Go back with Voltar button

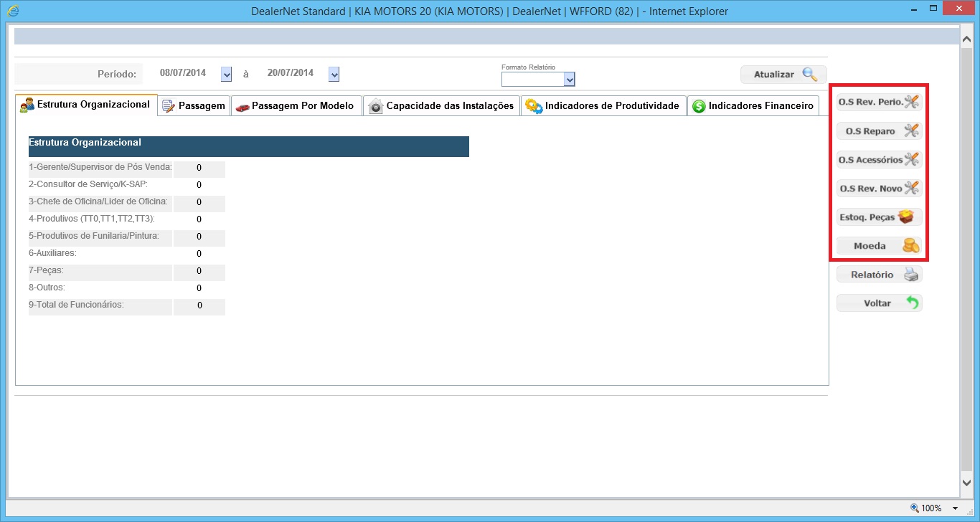pos(880,303)
